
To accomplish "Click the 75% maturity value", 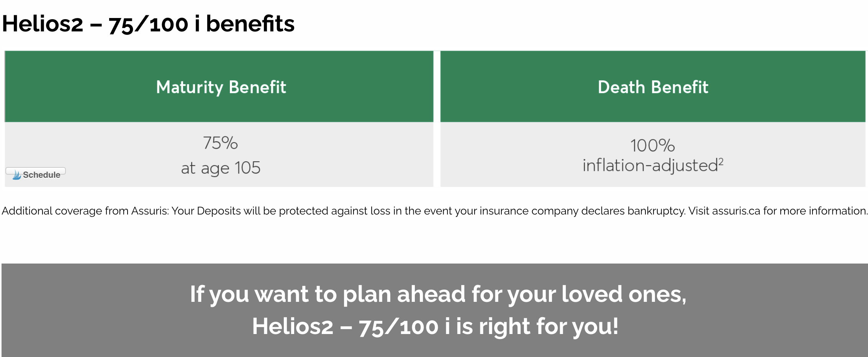I will tap(220, 143).
